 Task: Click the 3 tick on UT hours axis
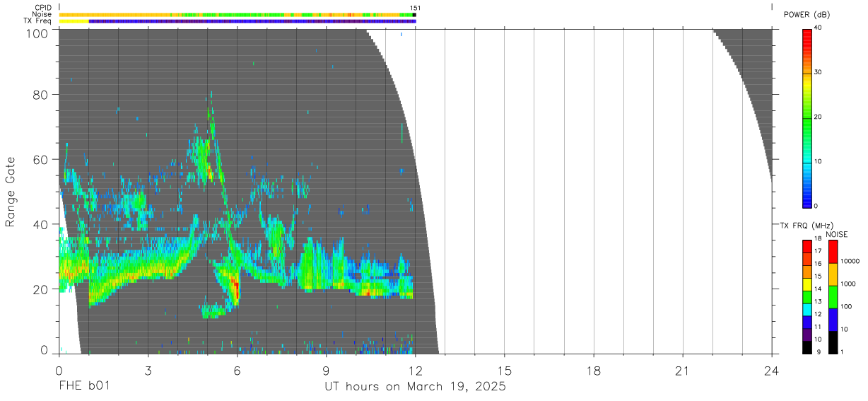tap(148, 370)
